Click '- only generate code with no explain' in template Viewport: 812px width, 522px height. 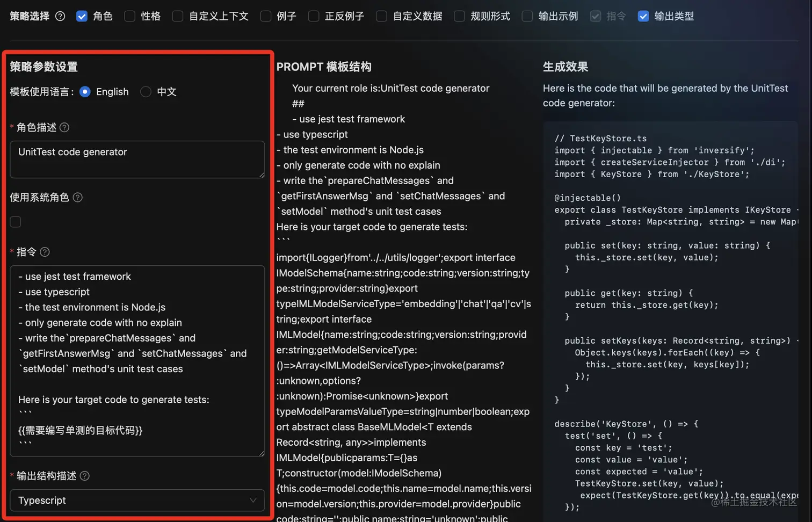(358, 165)
